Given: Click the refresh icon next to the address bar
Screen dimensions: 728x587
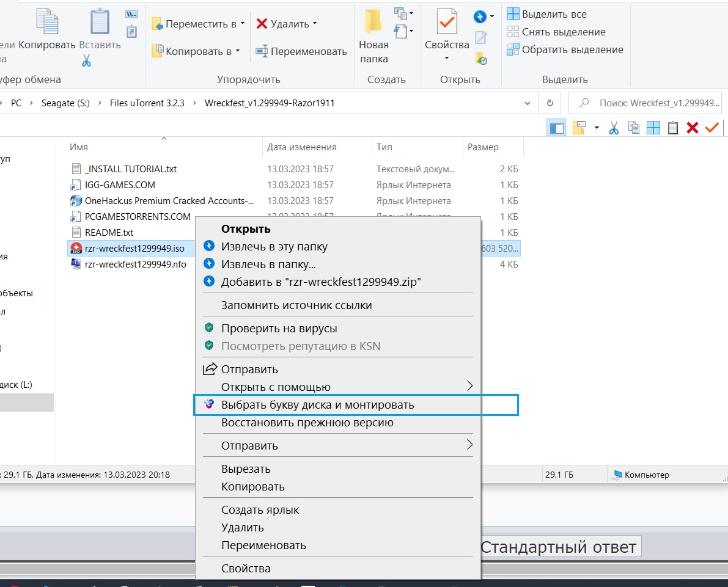Looking at the screenshot, I should point(550,103).
